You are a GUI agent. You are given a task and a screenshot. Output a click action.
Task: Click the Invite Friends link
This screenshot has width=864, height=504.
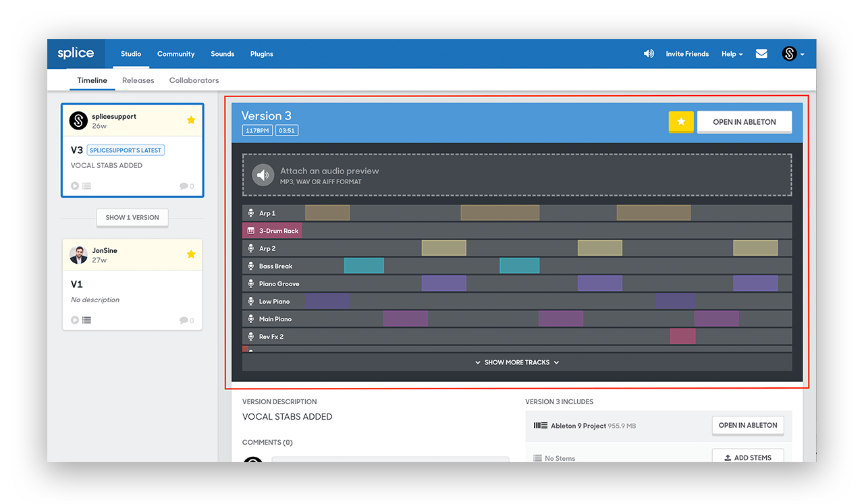(x=687, y=54)
